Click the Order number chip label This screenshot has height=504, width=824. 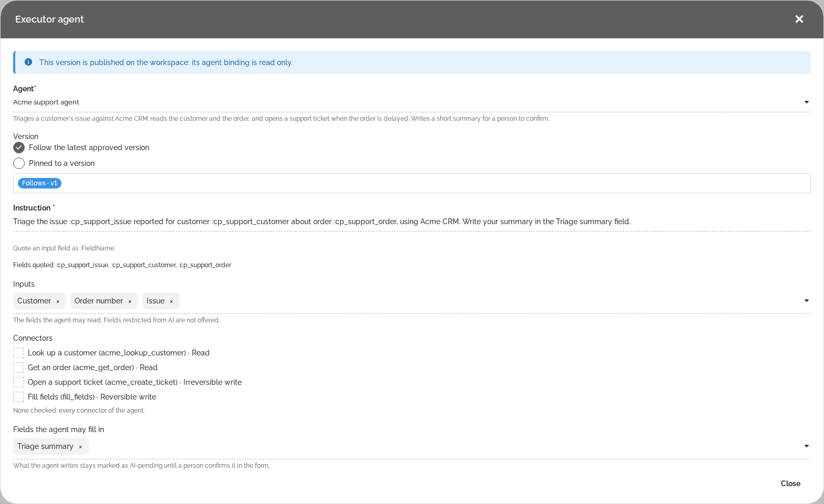(x=99, y=301)
